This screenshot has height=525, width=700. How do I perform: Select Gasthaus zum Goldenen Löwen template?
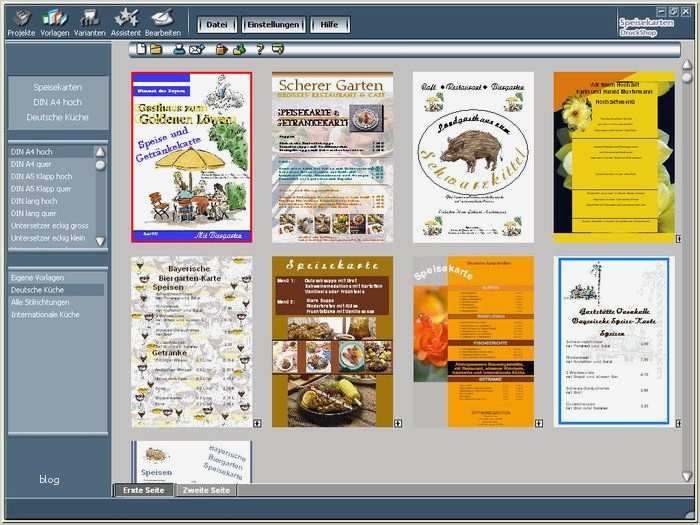pos(192,157)
